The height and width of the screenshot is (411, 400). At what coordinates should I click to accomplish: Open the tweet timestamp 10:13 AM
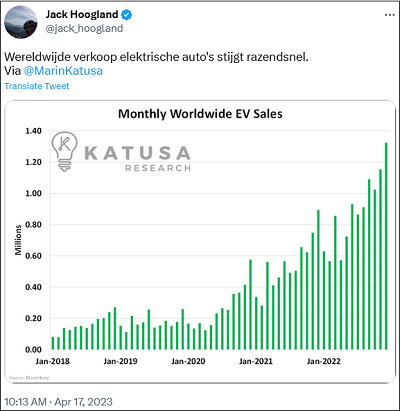[x=25, y=402]
